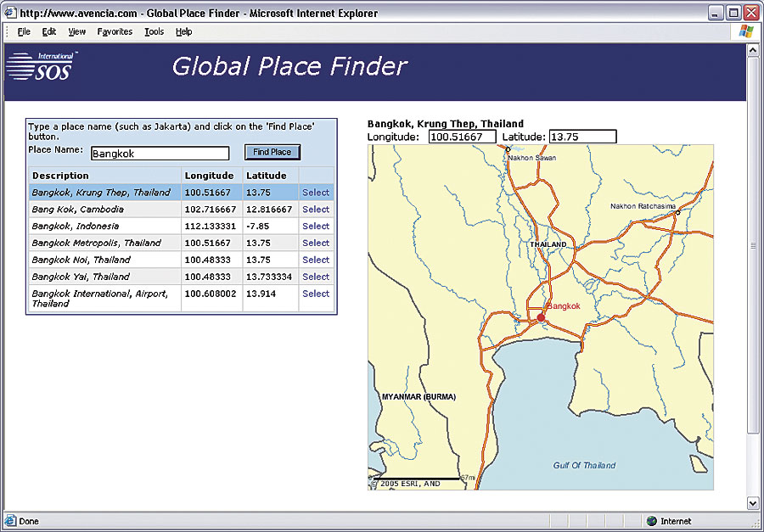Click the scrollbar down arrow
Screen dimensions: 764x532
point(753,503)
